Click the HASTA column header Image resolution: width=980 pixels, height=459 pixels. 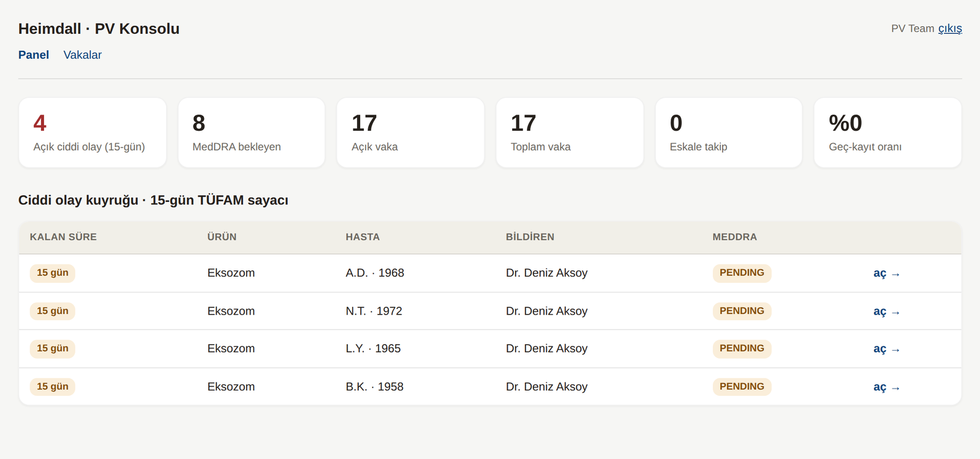click(x=363, y=237)
